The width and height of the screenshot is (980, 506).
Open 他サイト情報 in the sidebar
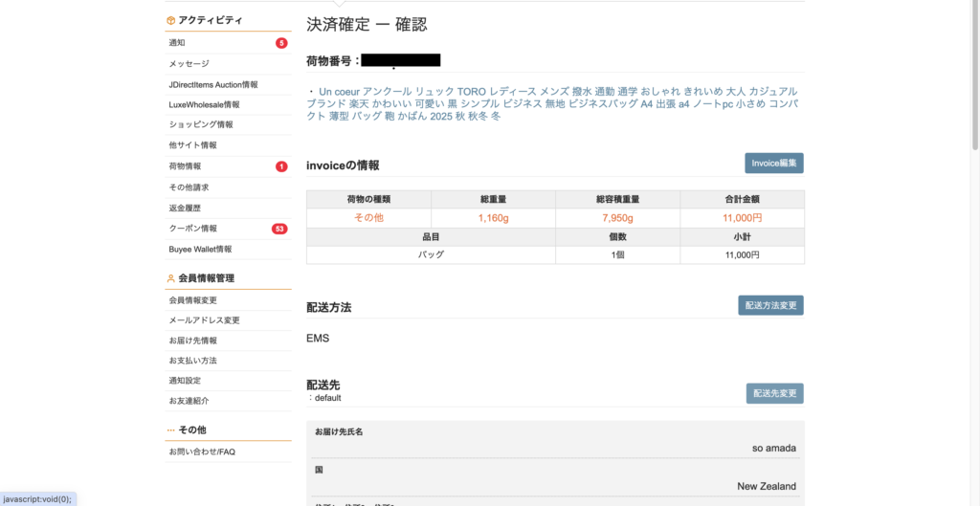click(192, 145)
